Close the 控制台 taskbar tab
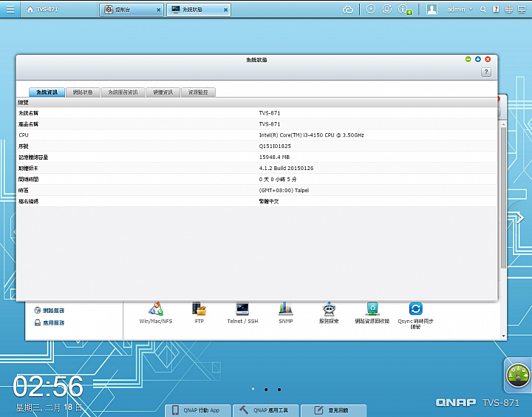532x417 pixels. click(158, 10)
